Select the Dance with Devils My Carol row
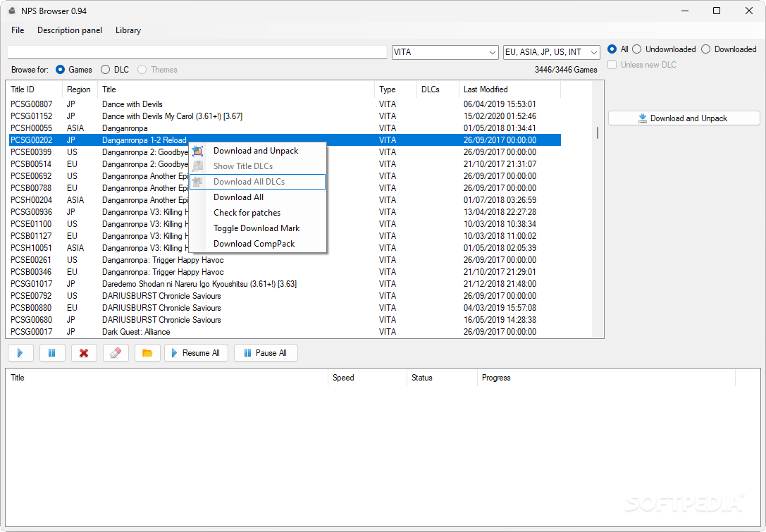 285,116
